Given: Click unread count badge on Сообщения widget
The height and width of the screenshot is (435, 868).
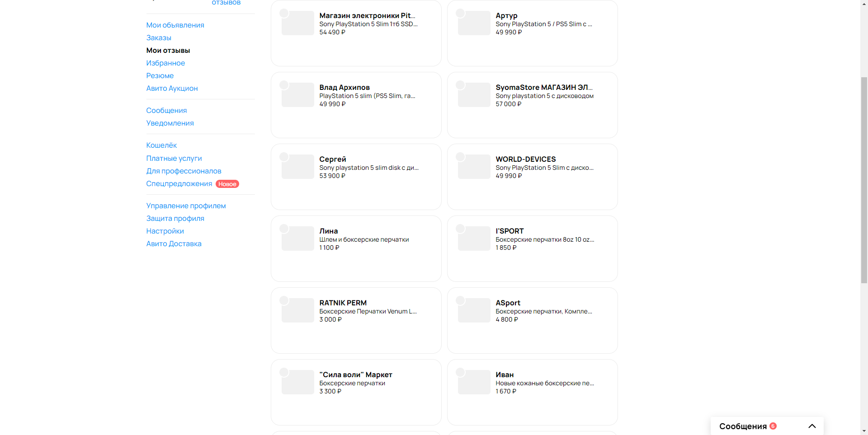Looking at the screenshot, I should click(x=773, y=426).
